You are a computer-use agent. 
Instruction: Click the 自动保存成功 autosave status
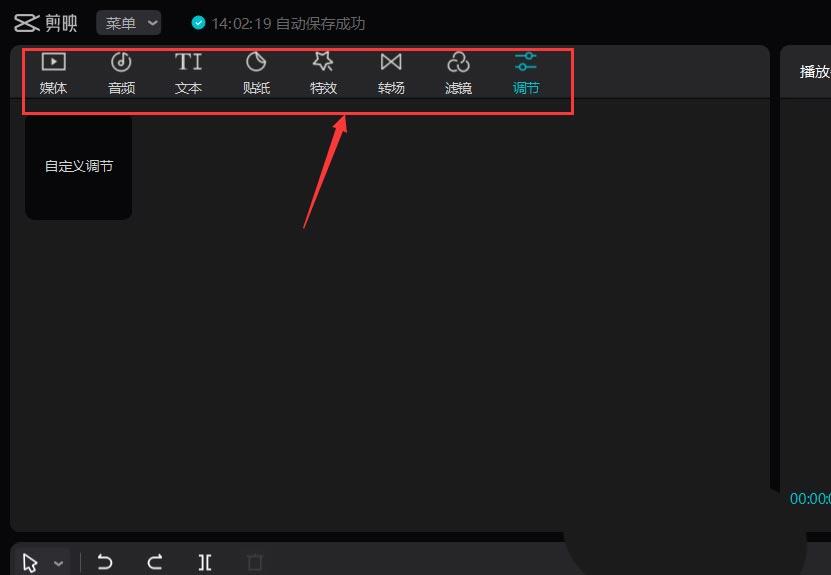click(x=278, y=23)
